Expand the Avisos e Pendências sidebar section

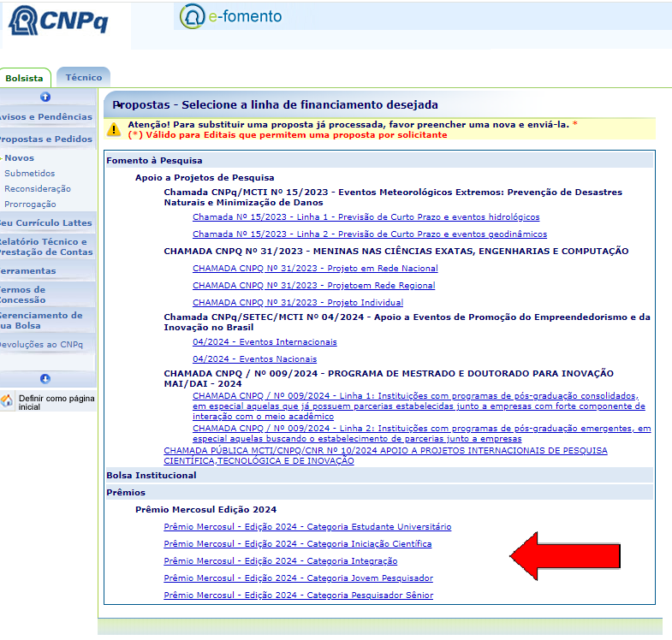[x=46, y=116]
